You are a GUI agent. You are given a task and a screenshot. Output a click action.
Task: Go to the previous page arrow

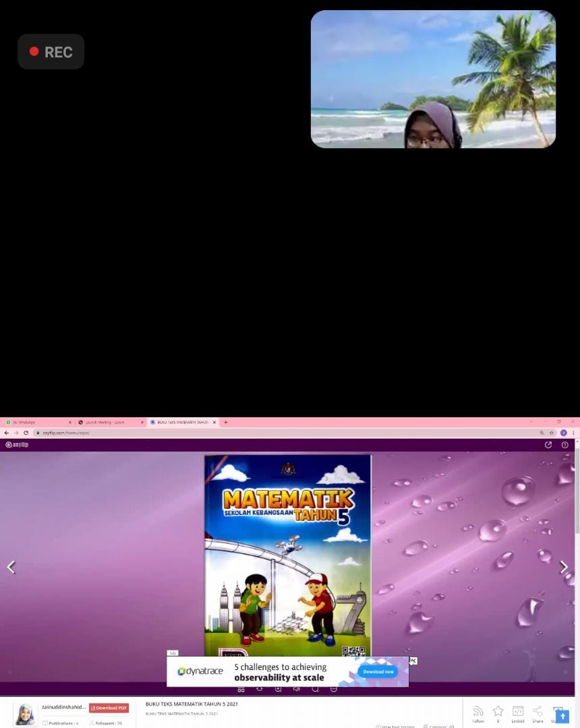point(11,567)
